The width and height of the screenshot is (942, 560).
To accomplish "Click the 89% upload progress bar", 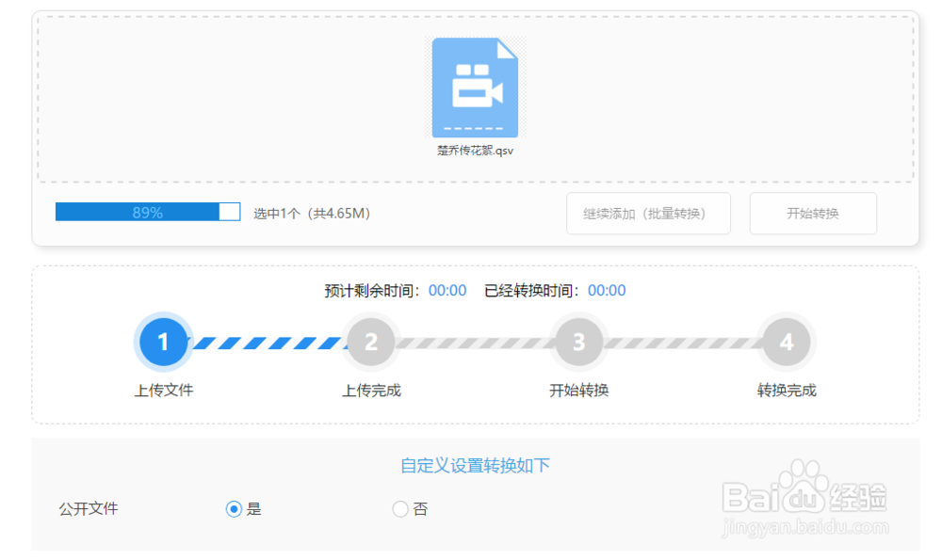I will [148, 212].
